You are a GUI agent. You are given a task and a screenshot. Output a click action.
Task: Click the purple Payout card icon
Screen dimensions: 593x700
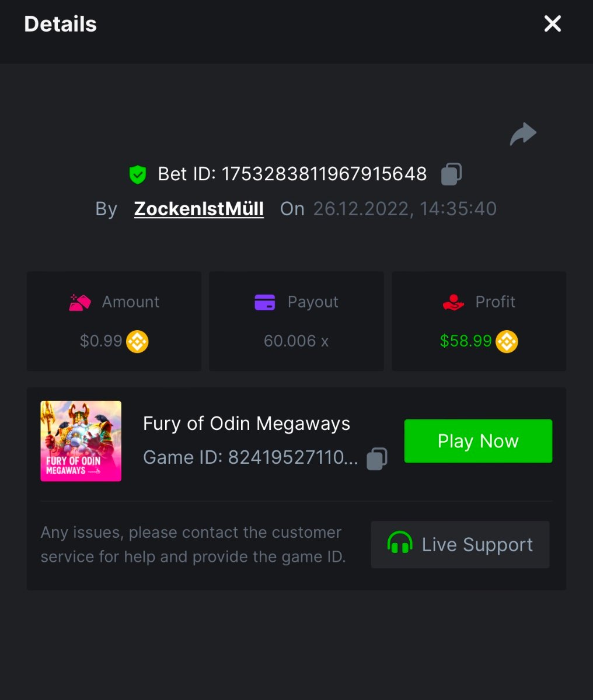pos(265,302)
